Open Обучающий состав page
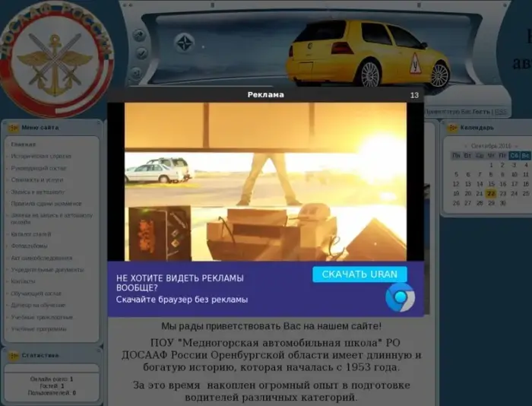The width and height of the screenshot is (532, 406). click(36, 293)
